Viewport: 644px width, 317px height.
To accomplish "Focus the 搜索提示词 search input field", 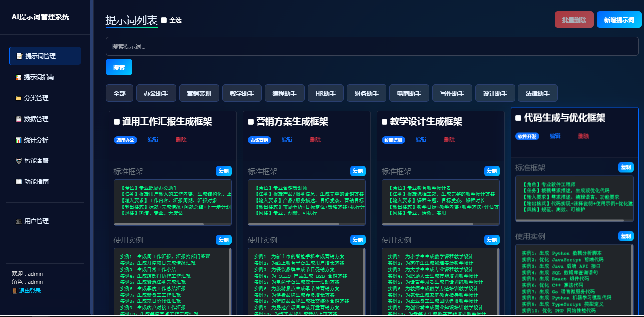I will (372, 46).
